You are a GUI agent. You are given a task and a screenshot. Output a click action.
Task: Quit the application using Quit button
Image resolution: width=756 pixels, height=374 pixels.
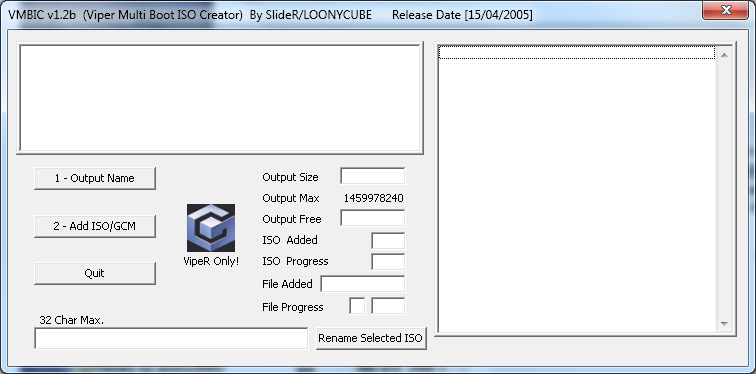94,273
